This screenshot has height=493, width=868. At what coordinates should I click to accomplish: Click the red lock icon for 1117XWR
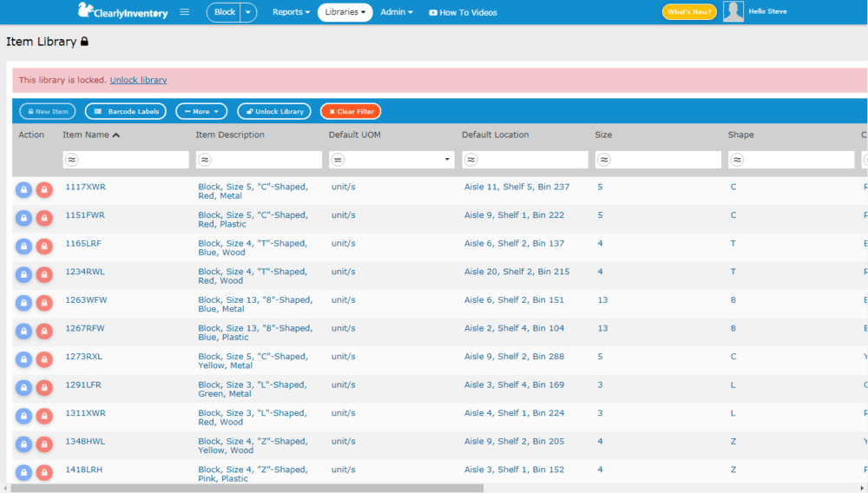(x=44, y=190)
